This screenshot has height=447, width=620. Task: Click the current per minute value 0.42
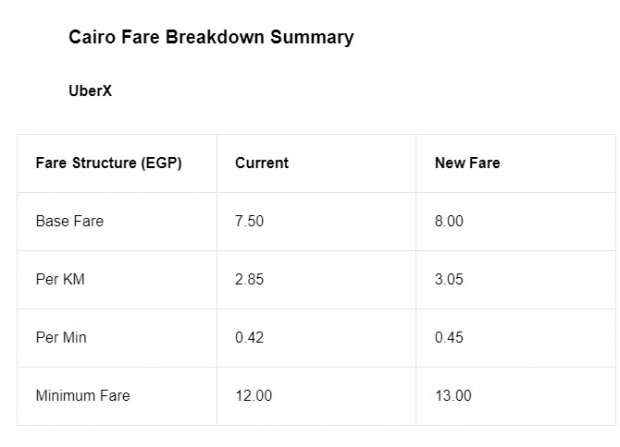[x=249, y=337]
